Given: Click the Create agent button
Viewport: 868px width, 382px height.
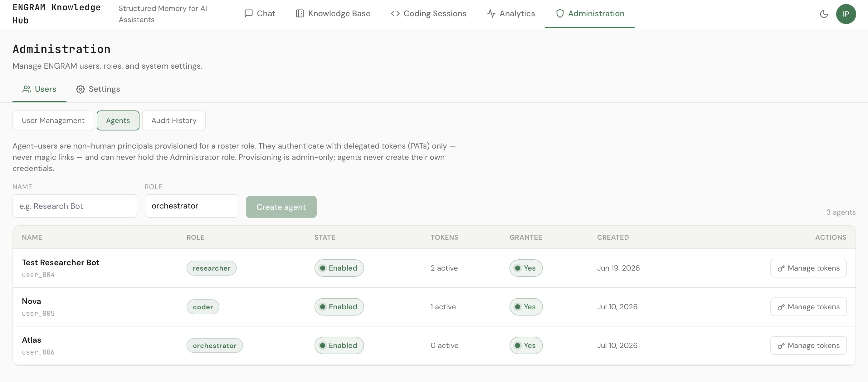Looking at the screenshot, I should point(281,207).
